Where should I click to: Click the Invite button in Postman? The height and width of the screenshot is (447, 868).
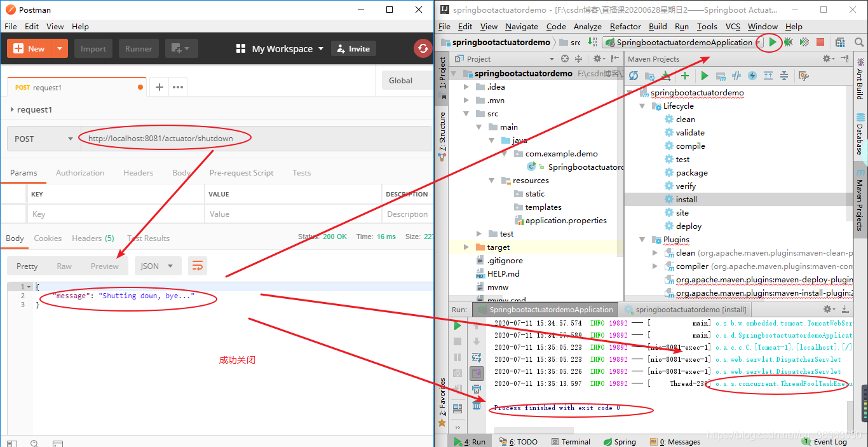pyautogui.click(x=353, y=48)
